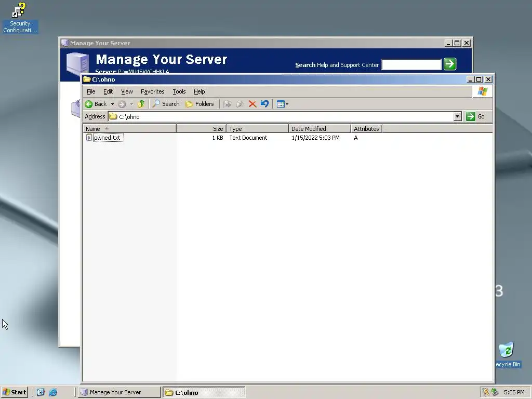Click the Windows flag logo in Explorer
The image size is (532, 399).
tap(482, 91)
